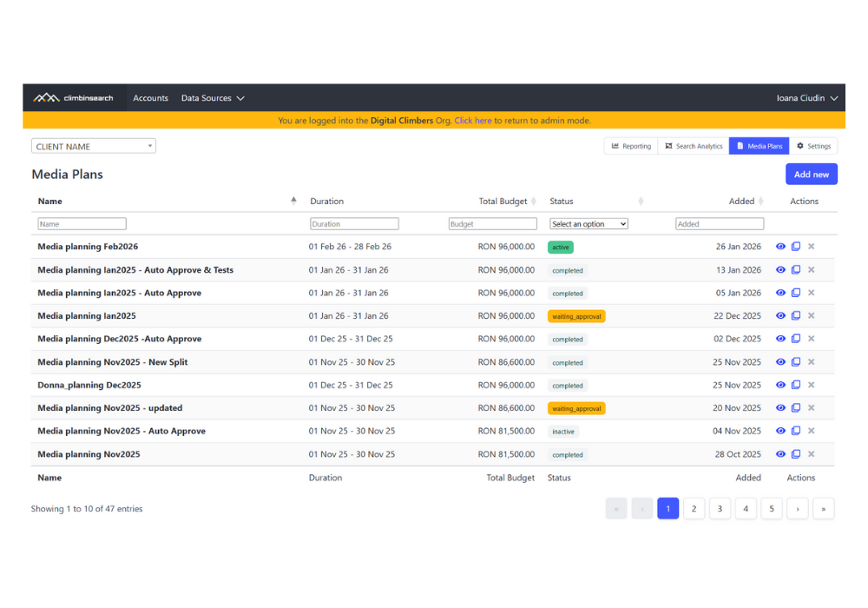Screen dimensions: 868x608
Task: View Media planning Ian2025 - Auto Approve & Tests
Action: click(x=780, y=269)
